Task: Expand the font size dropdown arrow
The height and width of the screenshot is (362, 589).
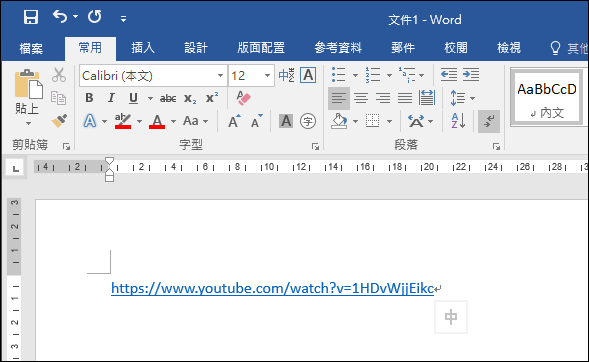Action: pos(267,76)
